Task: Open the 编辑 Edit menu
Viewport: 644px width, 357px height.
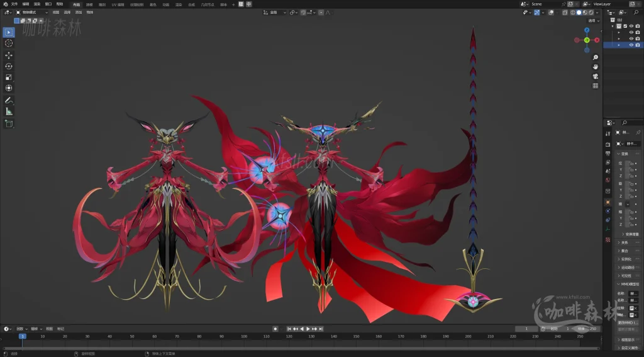Action: 25,4
